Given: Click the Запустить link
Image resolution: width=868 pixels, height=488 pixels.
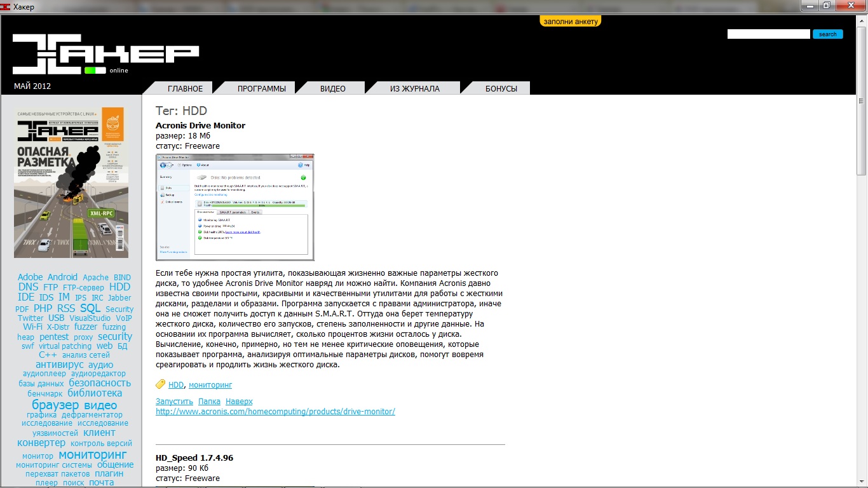Looking at the screenshot, I should point(174,402).
